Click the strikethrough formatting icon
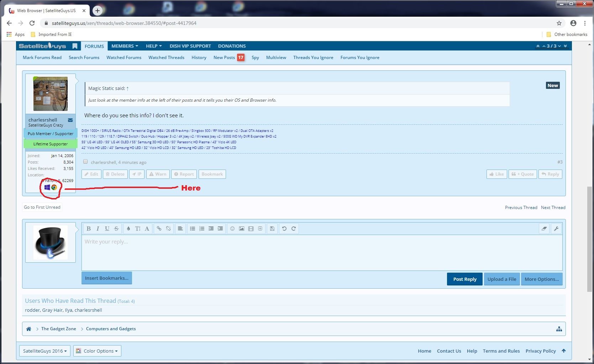 point(116,229)
